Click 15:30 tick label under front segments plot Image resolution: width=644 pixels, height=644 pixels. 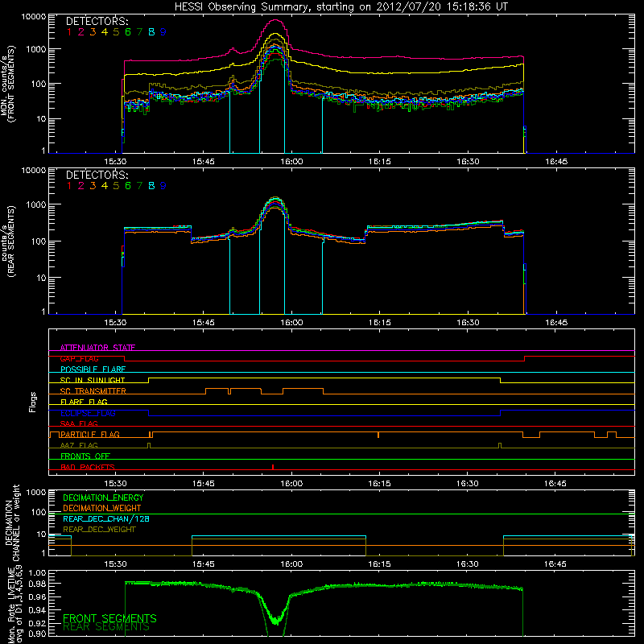(115, 162)
